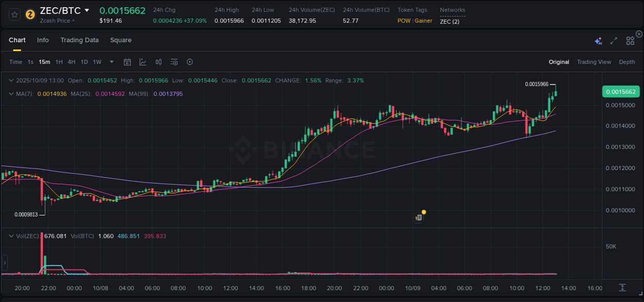Viewport: 644px width, 302px height.
Task: Toggle the favorite star for ZEC/BTC
Action: 13,14
